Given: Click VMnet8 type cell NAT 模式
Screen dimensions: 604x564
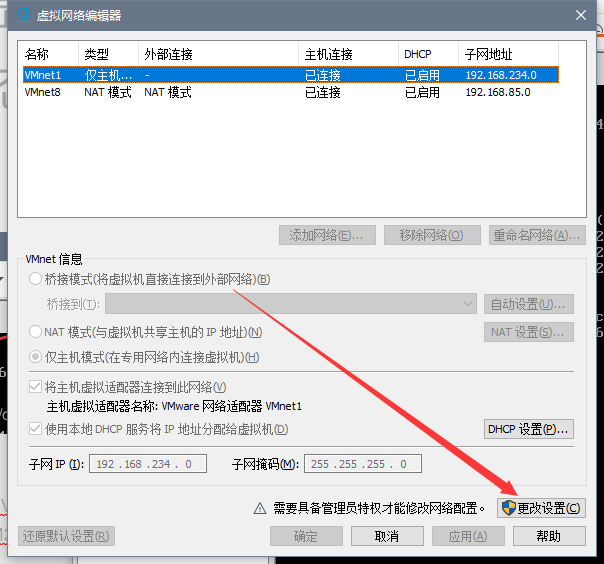Looking at the screenshot, I should click(x=108, y=92).
